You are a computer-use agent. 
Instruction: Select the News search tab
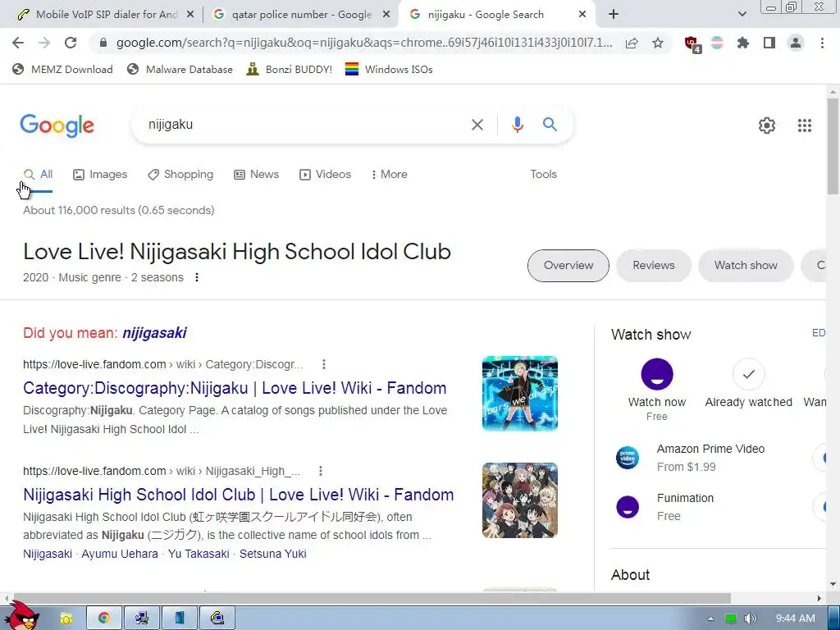(x=257, y=175)
